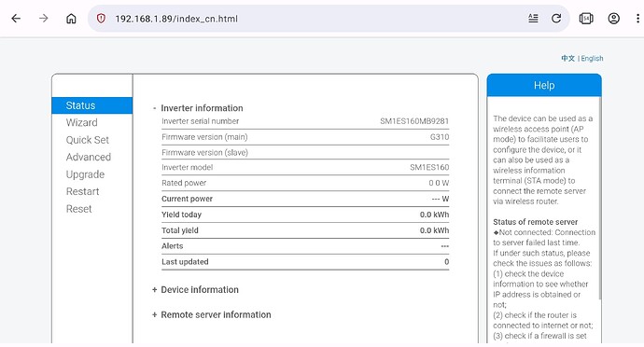Click serial number SM1ES160MB9281

pos(414,121)
